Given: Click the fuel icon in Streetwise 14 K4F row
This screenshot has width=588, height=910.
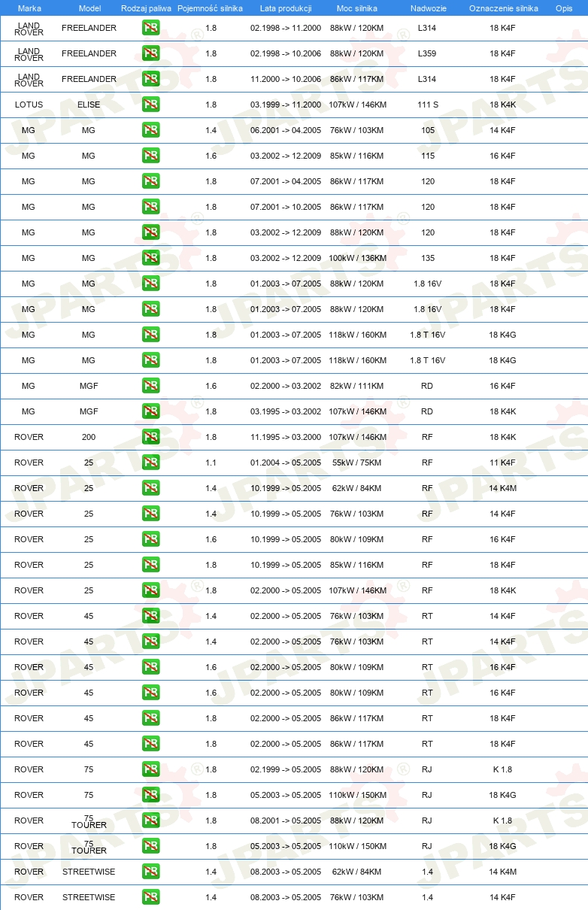Looking at the screenshot, I should [150, 897].
